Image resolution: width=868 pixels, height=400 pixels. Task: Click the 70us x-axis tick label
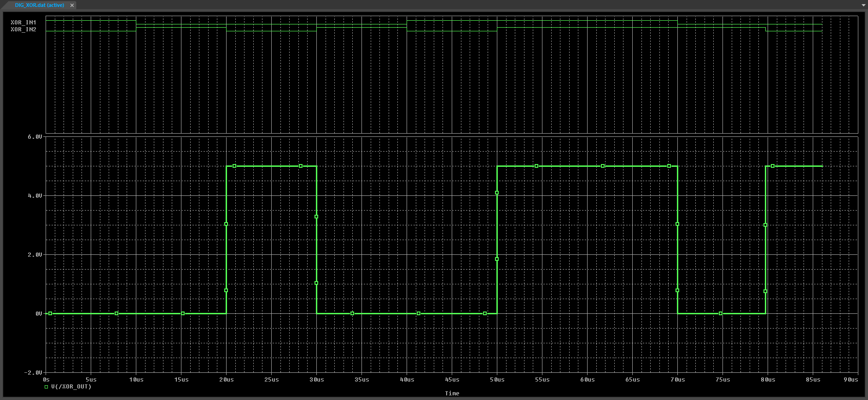click(x=677, y=380)
